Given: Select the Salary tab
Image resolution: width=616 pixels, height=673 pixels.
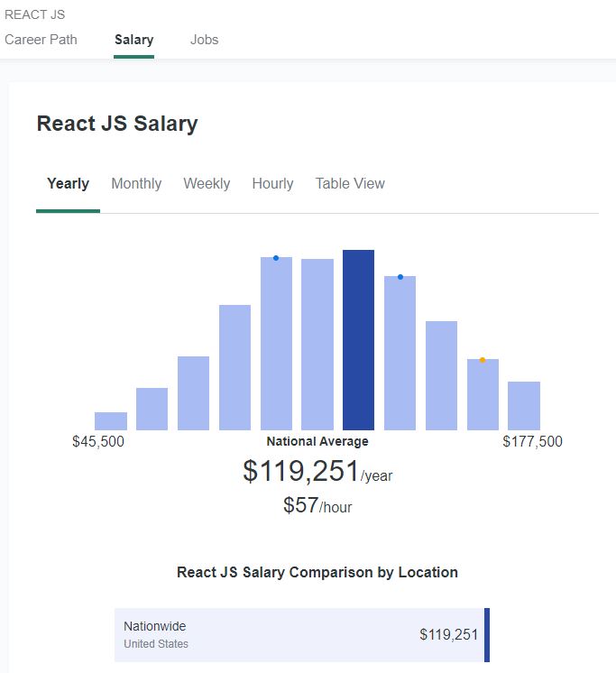Looking at the screenshot, I should tap(133, 40).
